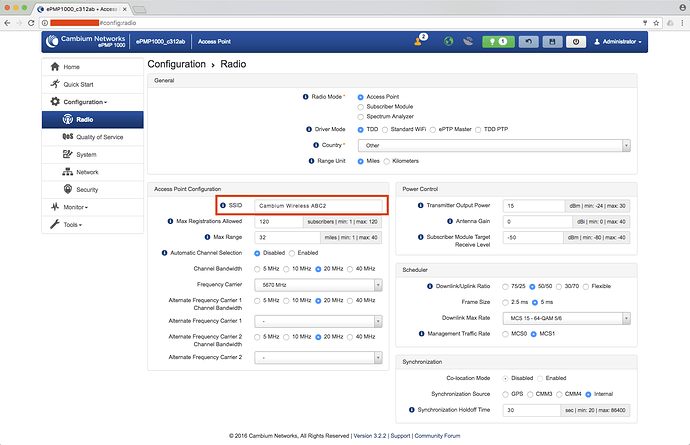Click the green globe status icon

(448, 41)
